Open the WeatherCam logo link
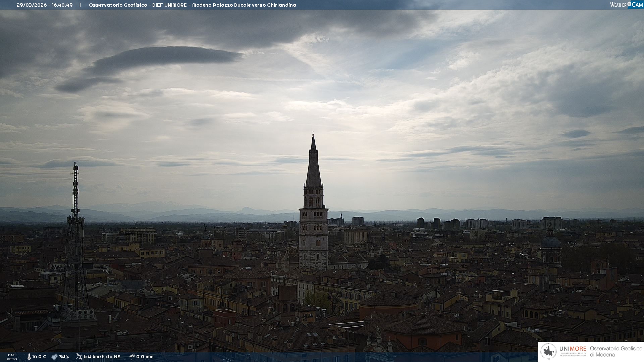Screen dimensions: 644x362 tap(626, 5)
